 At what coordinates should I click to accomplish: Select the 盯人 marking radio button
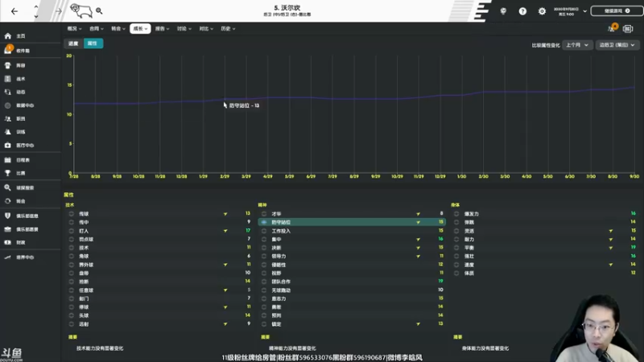pos(72,231)
